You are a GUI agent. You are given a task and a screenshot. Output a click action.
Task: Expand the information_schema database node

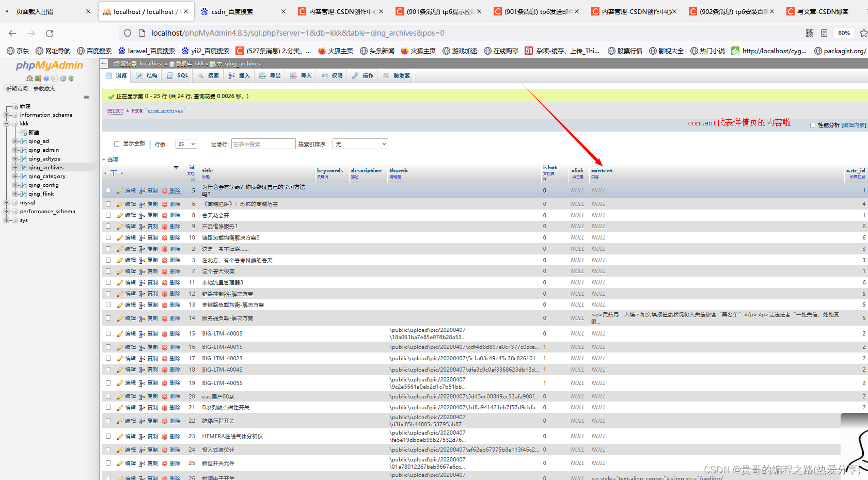(6, 115)
